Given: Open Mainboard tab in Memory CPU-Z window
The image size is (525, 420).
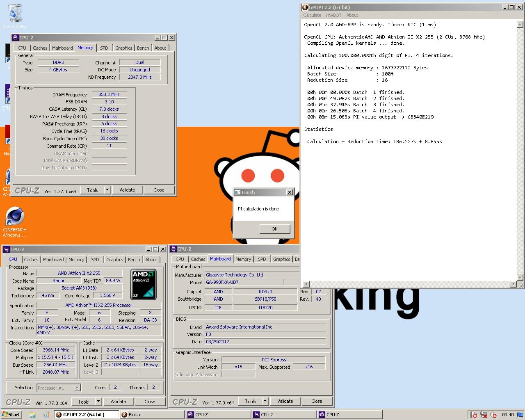Looking at the screenshot, I should pos(62,48).
